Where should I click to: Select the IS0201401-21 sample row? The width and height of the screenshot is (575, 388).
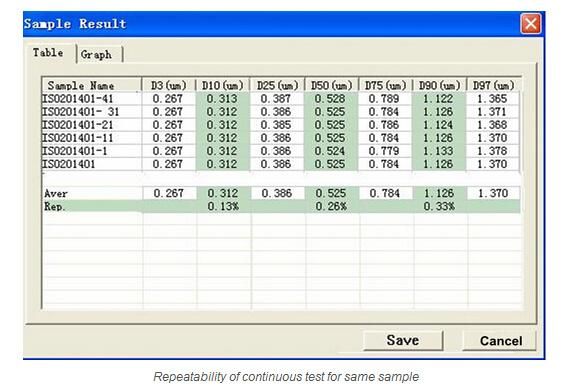(x=281, y=125)
